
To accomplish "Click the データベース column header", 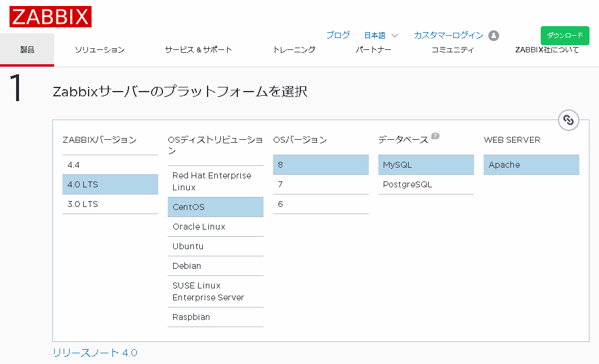I will [x=404, y=140].
